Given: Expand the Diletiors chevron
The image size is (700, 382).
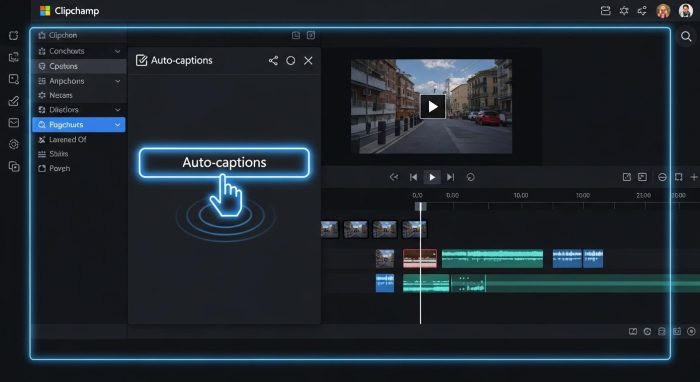Looking at the screenshot, I should [117, 110].
